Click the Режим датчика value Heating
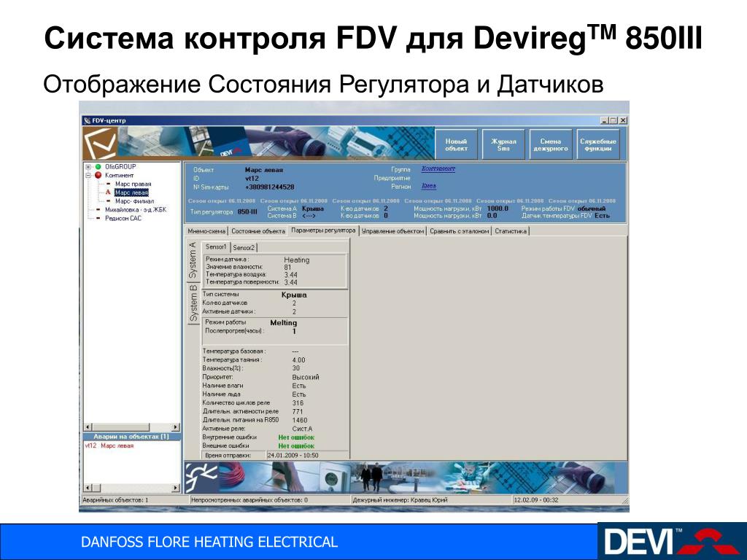This screenshot has height=560, width=747. (x=297, y=260)
